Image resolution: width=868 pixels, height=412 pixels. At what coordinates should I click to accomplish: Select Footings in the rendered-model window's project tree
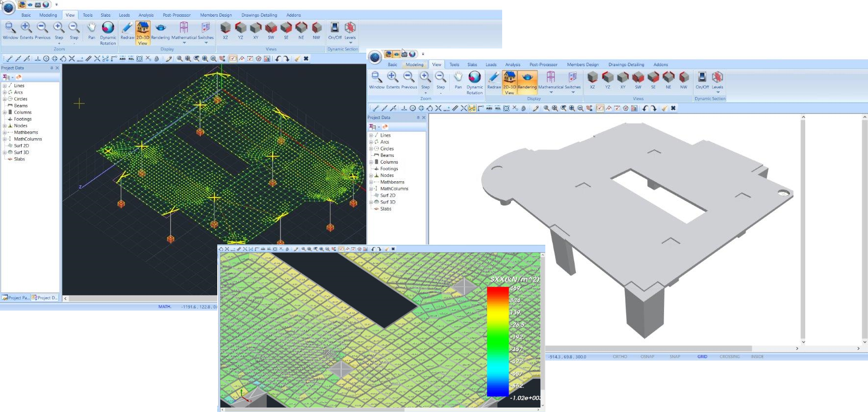click(389, 169)
